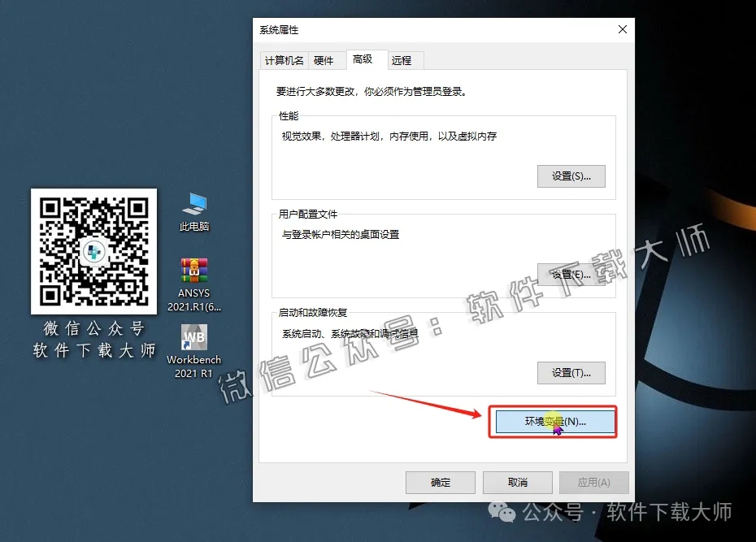
Task: Confirm the dialog with 确定
Action: pyautogui.click(x=440, y=482)
